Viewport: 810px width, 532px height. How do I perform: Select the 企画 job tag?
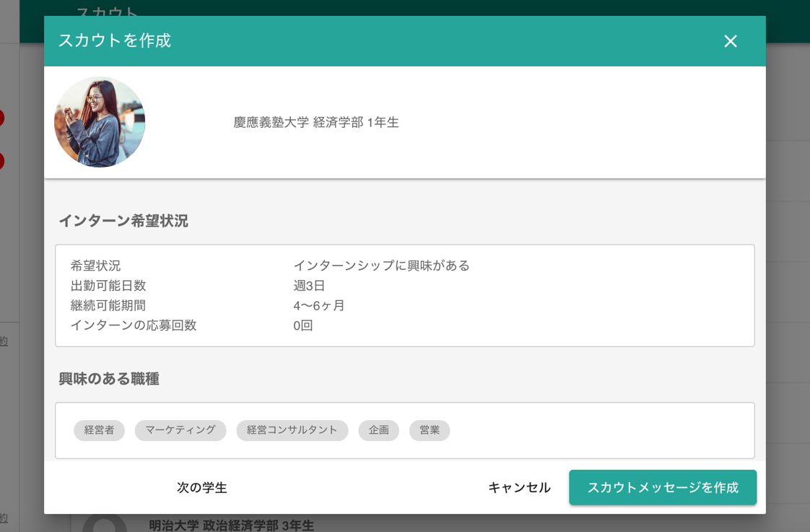[379, 430]
